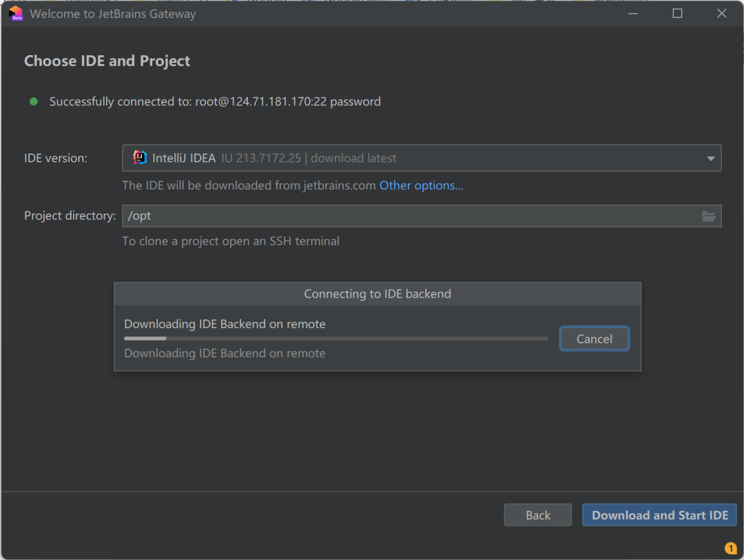Click the "Choose IDE and Project" heading
The height and width of the screenshot is (560, 744).
point(107,61)
